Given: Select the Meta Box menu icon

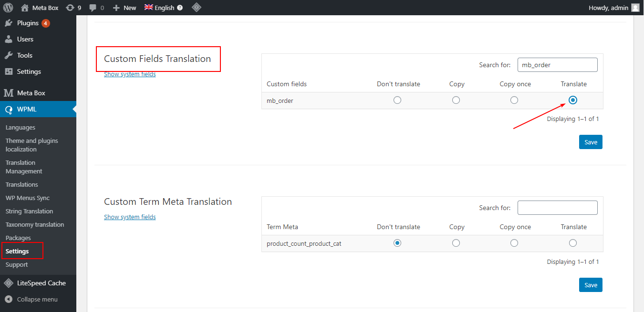Looking at the screenshot, I should click(x=9, y=92).
